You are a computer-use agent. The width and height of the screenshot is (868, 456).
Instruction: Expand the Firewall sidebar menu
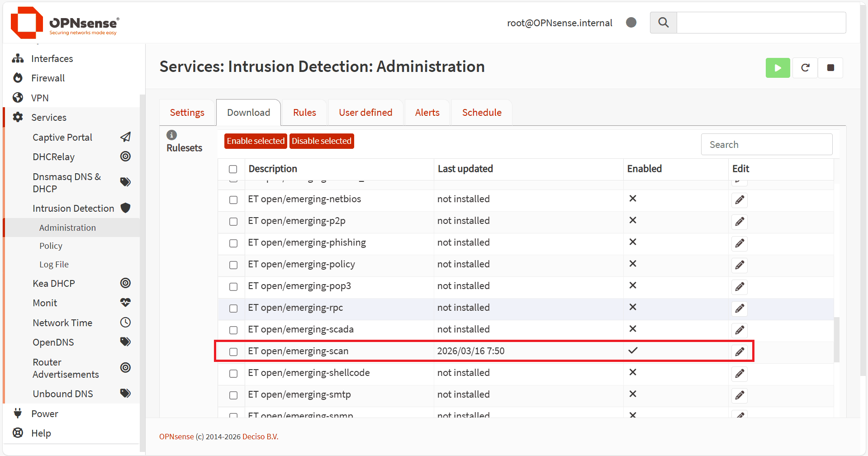pyautogui.click(x=48, y=78)
